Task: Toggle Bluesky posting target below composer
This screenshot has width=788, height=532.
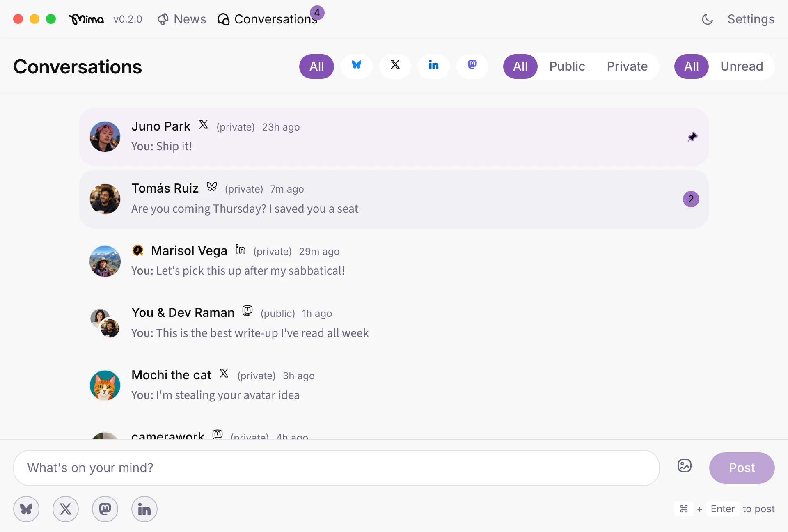Action: tap(26, 509)
